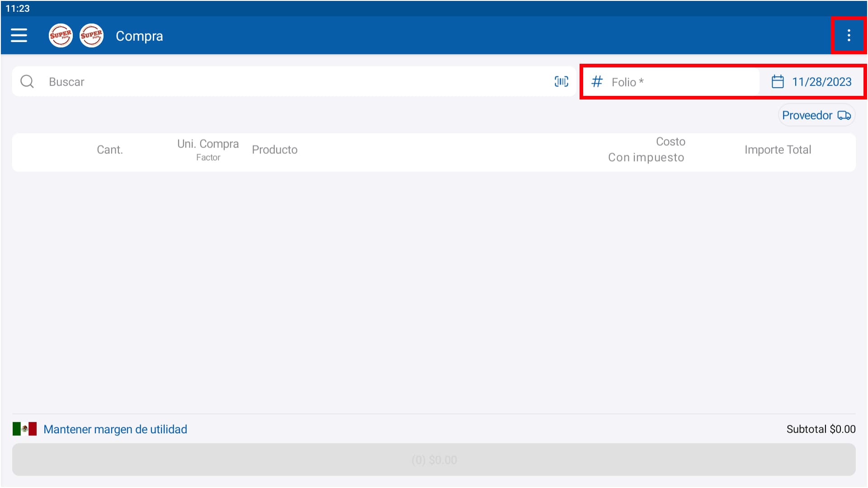Viewport: 868px width, 488px height.
Task: Toggle Mantener margen de utilidad
Action: [x=115, y=429]
